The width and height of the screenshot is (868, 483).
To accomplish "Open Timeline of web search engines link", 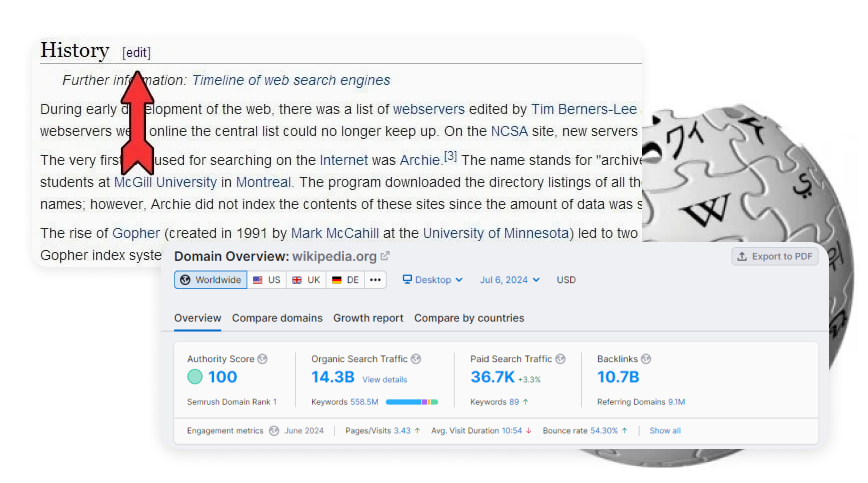I will 291,80.
